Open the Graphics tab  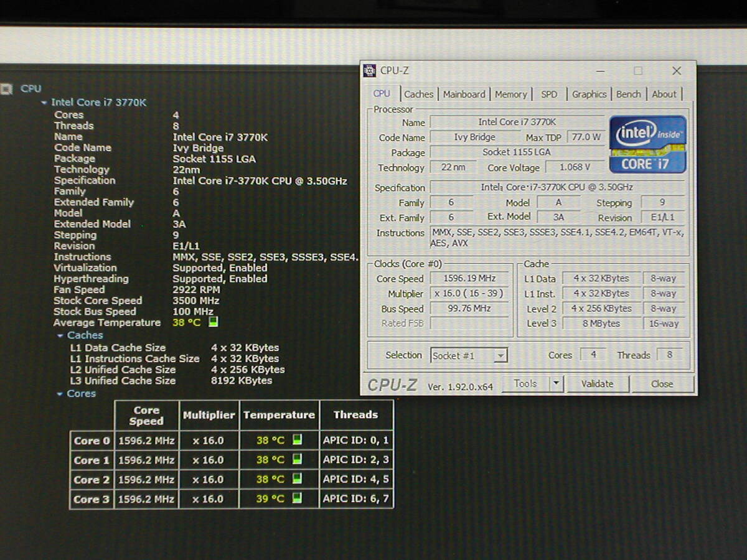coord(589,94)
